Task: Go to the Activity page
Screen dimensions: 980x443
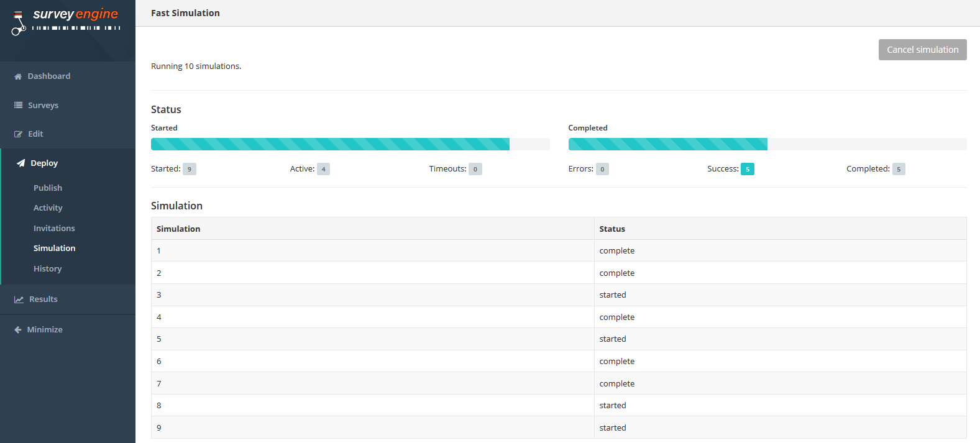Action: tap(48, 208)
